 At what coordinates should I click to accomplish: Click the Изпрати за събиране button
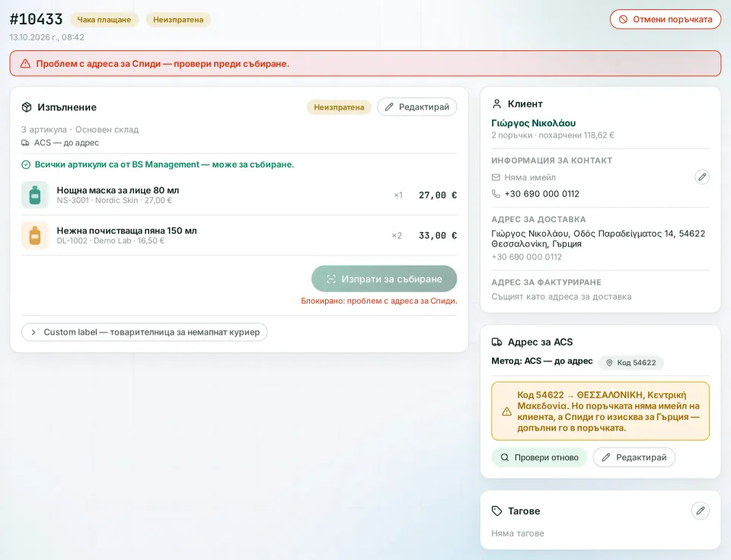tap(384, 278)
